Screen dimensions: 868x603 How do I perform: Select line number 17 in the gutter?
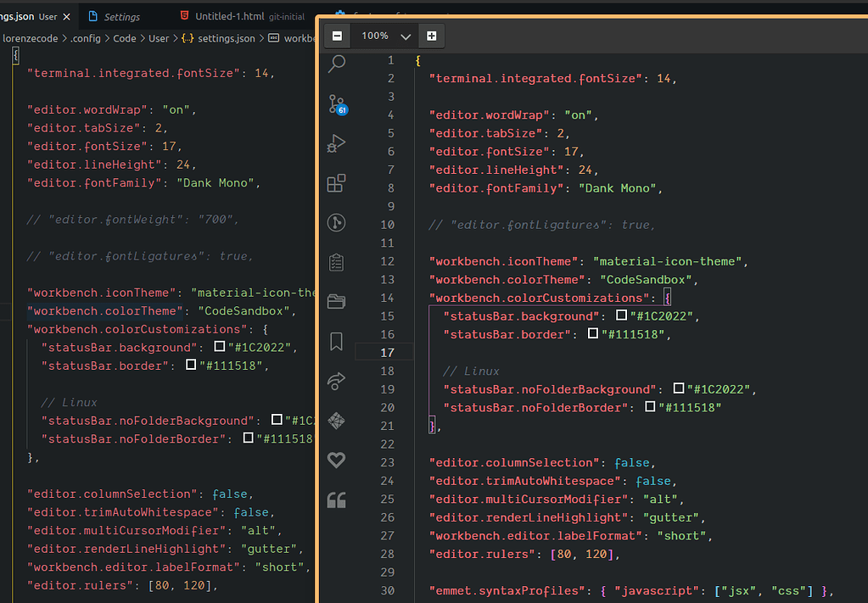387,352
